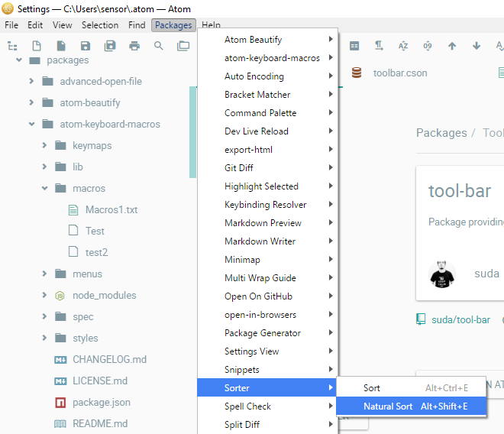Open the Minimap submenu

coord(267,260)
